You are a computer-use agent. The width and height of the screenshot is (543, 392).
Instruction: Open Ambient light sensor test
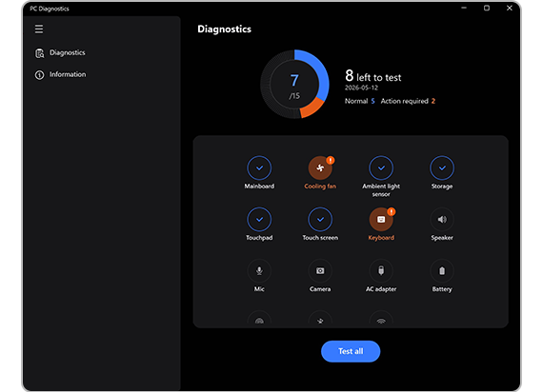[x=381, y=167]
